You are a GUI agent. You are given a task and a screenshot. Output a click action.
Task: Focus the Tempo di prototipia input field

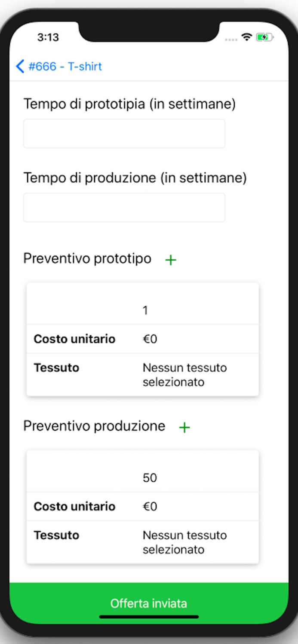(124, 134)
